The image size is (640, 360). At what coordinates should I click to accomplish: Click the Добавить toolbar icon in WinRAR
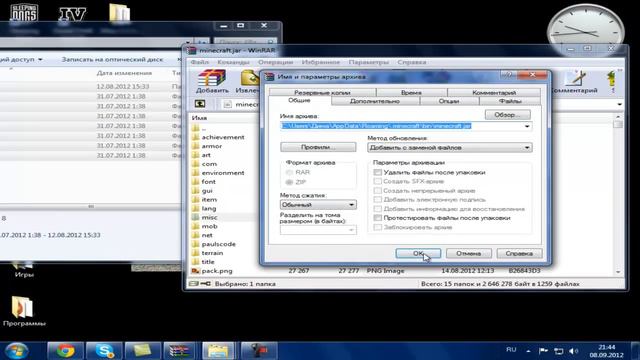212,81
